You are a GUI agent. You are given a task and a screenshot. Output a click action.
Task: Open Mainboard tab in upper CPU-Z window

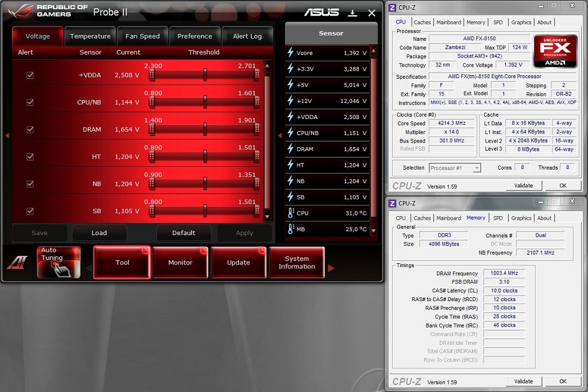[448, 22]
